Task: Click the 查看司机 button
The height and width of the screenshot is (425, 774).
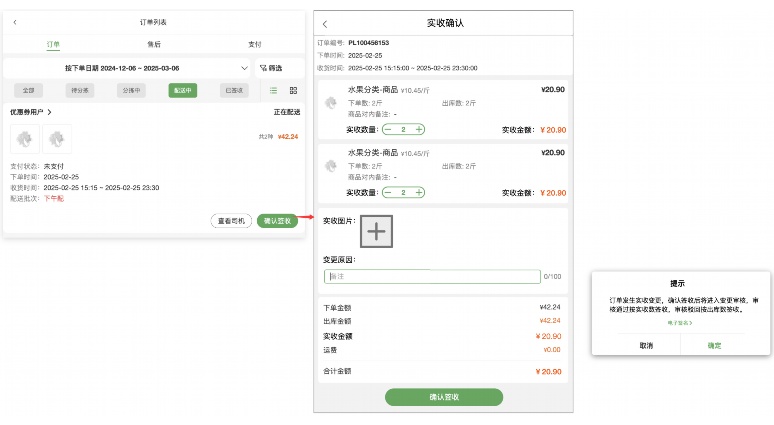Action: pos(231,221)
